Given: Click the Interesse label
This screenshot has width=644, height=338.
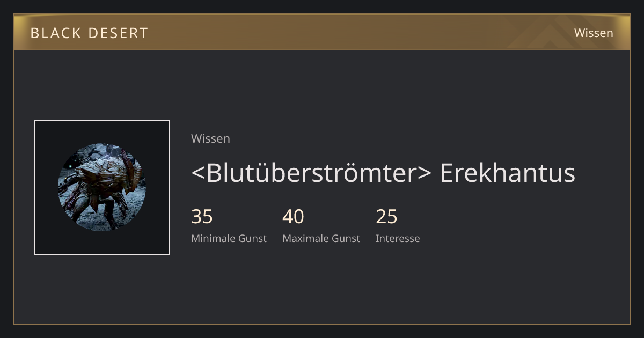Looking at the screenshot, I should [x=398, y=238].
